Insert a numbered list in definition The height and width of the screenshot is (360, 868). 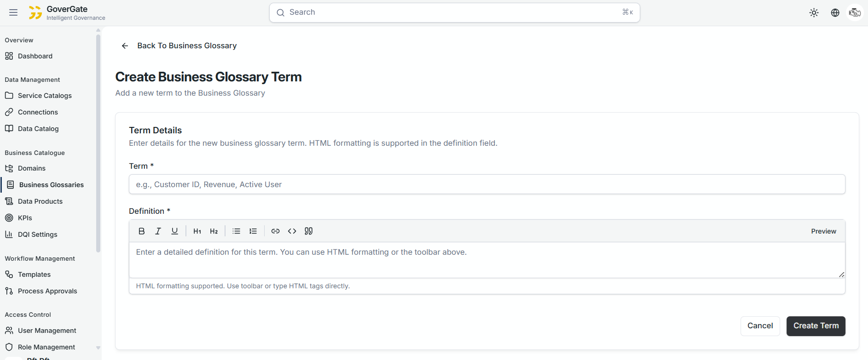pyautogui.click(x=253, y=231)
